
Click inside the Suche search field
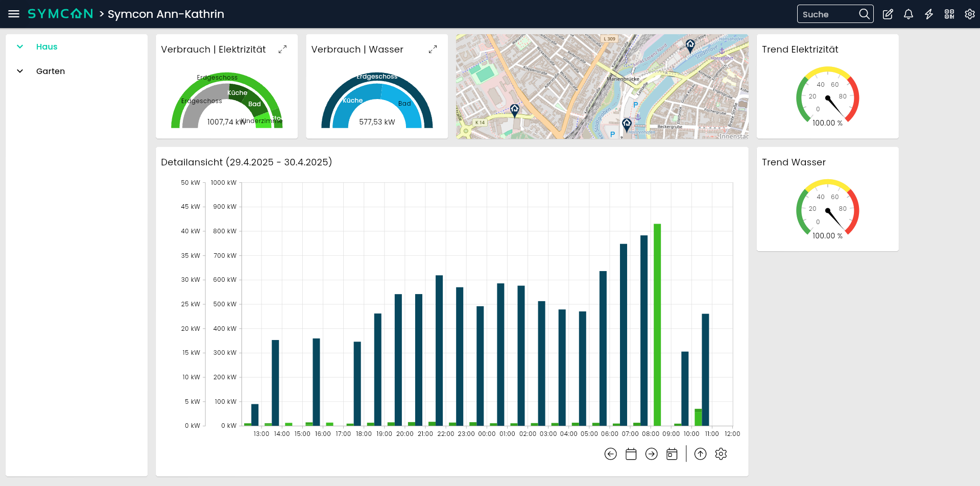click(827, 14)
